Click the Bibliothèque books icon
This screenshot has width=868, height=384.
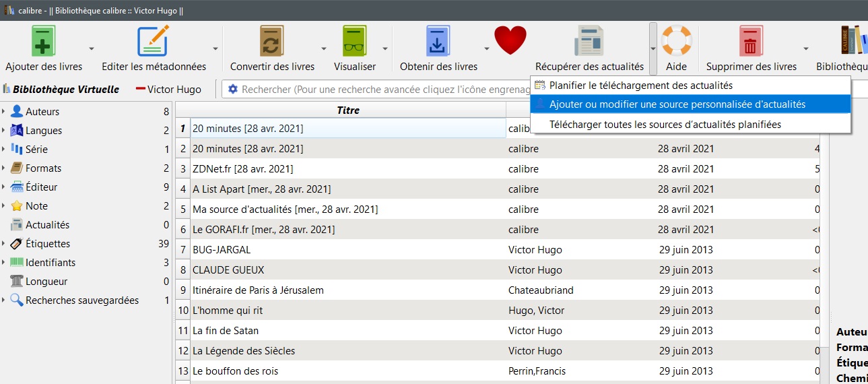tap(854, 41)
